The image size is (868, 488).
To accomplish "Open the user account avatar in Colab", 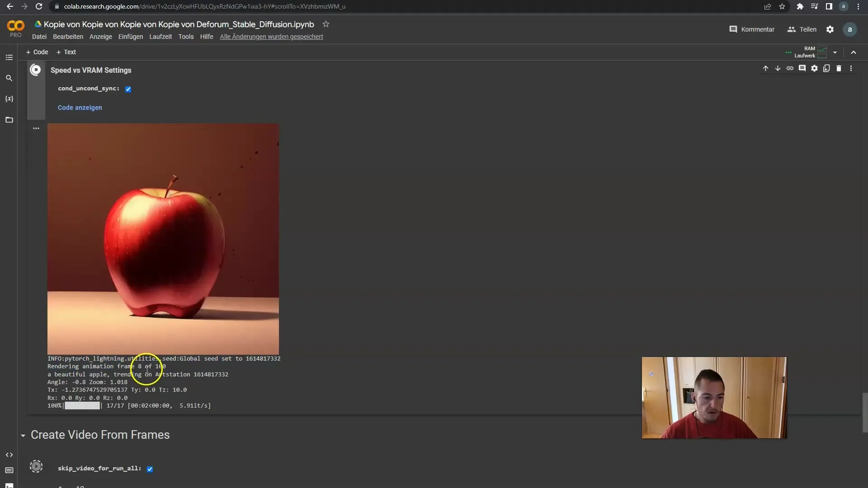I will click(x=850, y=29).
